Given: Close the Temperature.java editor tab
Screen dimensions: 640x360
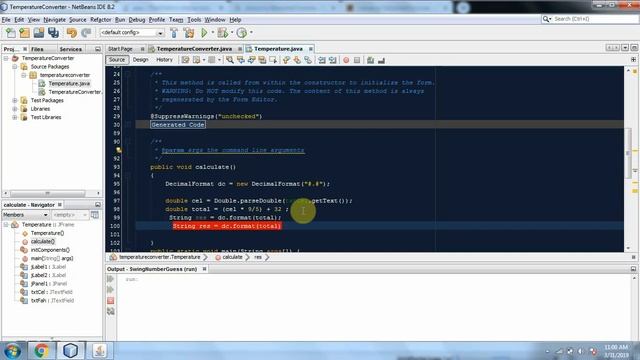Looking at the screenshot, I should 311,49.
